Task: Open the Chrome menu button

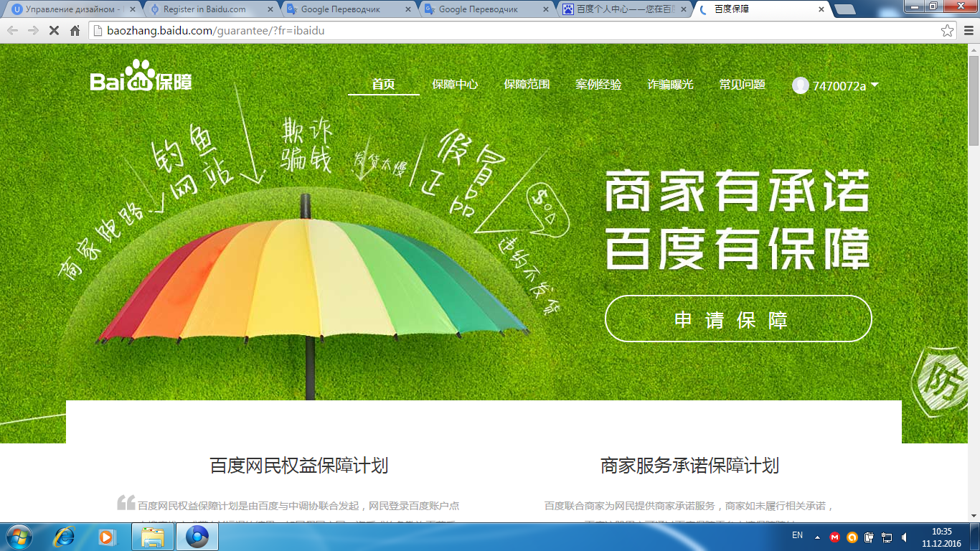Action: click(969, 31)
